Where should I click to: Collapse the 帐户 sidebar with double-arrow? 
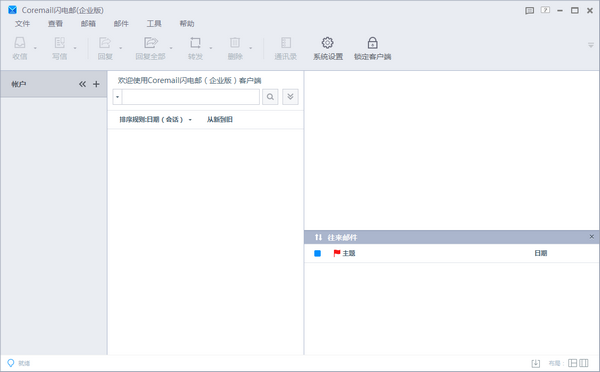click(x=82, y=84)
